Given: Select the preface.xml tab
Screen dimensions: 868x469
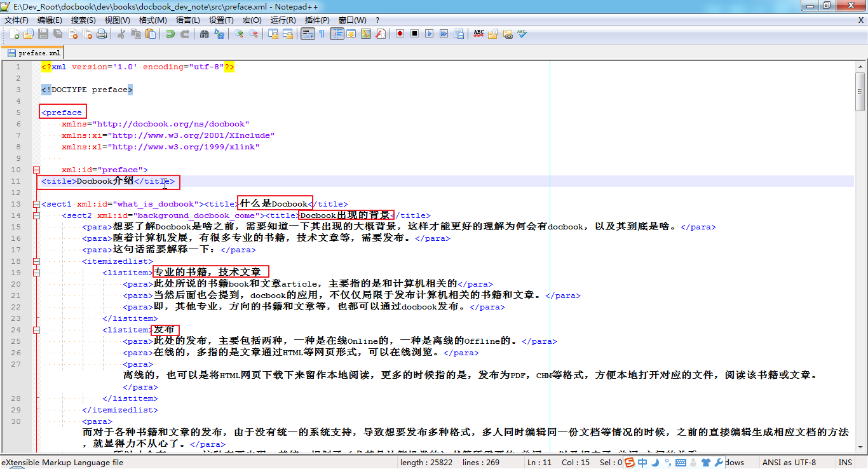Looking at the screenshot, I should tap(33, 53).
